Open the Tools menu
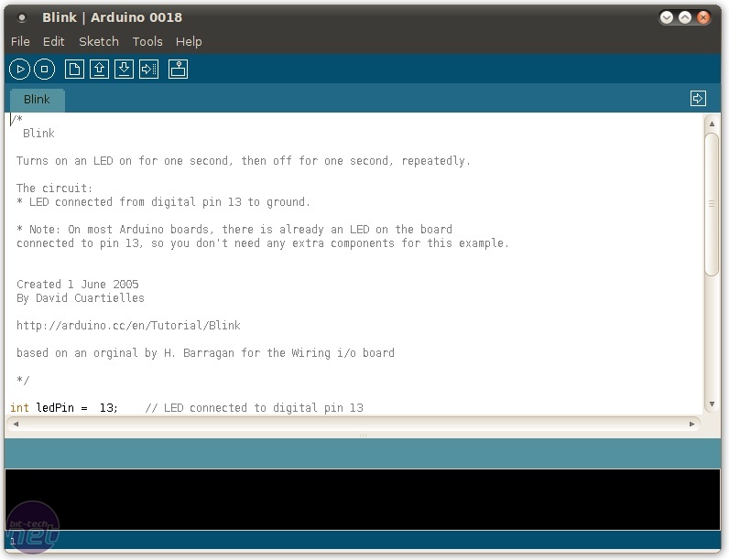 pyautogui.click(x=147, y=42)
